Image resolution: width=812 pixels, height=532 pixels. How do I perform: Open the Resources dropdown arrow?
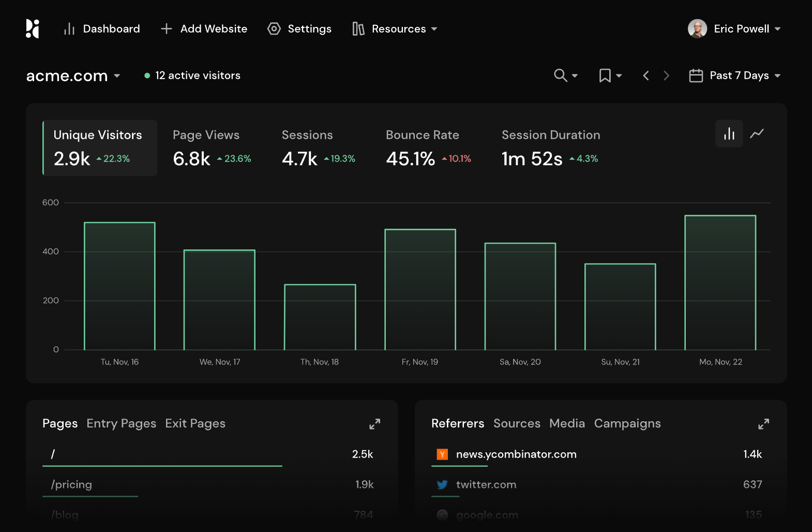coord(434,29)
